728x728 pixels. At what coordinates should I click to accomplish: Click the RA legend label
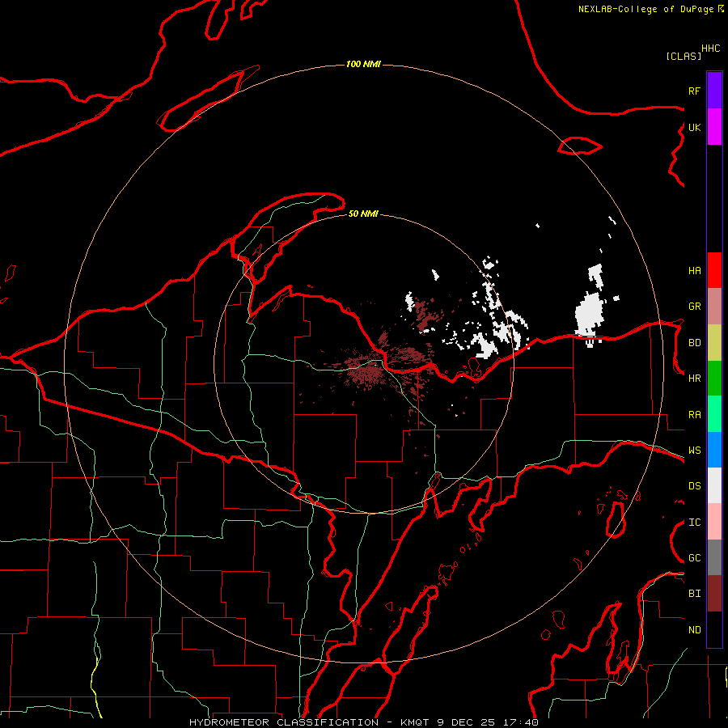tap(694, 415)
